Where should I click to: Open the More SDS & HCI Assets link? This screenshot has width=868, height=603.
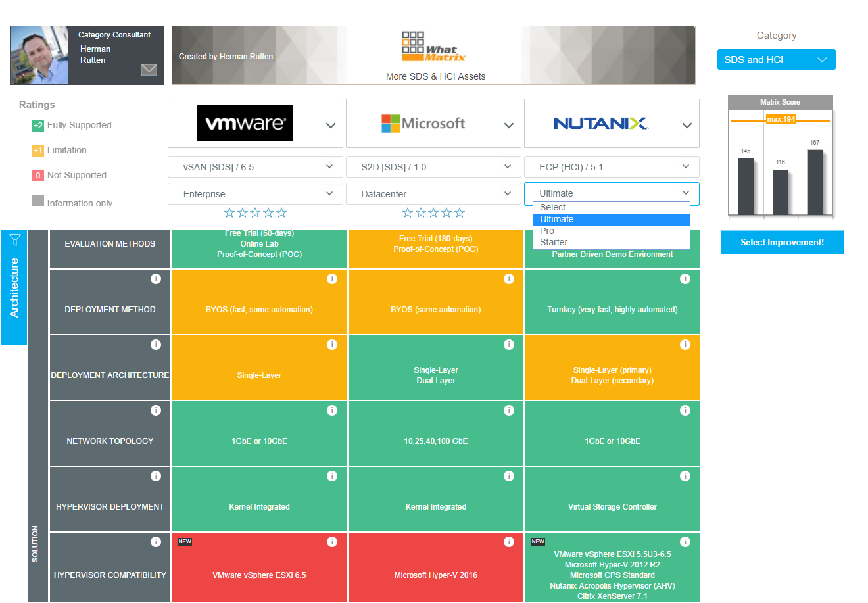435,76
